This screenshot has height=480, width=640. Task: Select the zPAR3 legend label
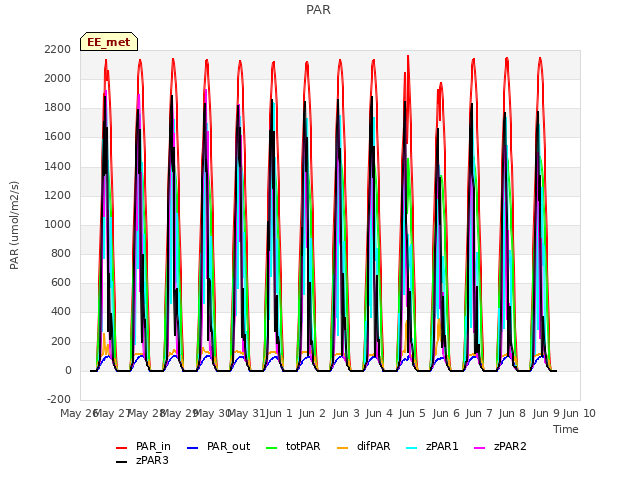click(x=152, y=460)
